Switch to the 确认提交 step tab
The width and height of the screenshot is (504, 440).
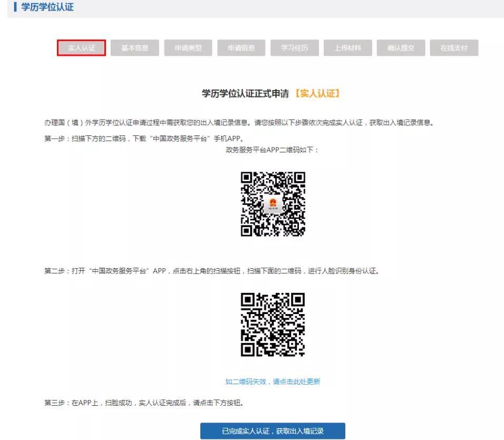pyautogui.click(x=401, y=48)
